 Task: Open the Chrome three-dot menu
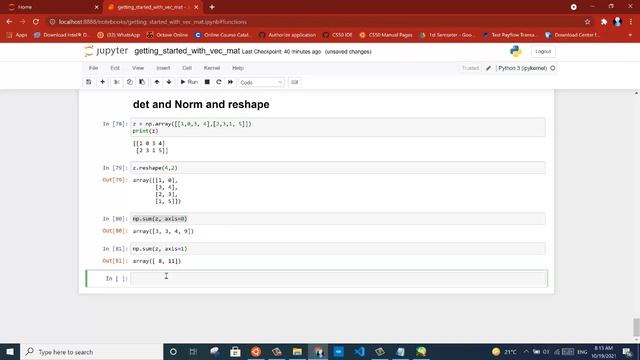pyautogui.click(x=631, y=22)
